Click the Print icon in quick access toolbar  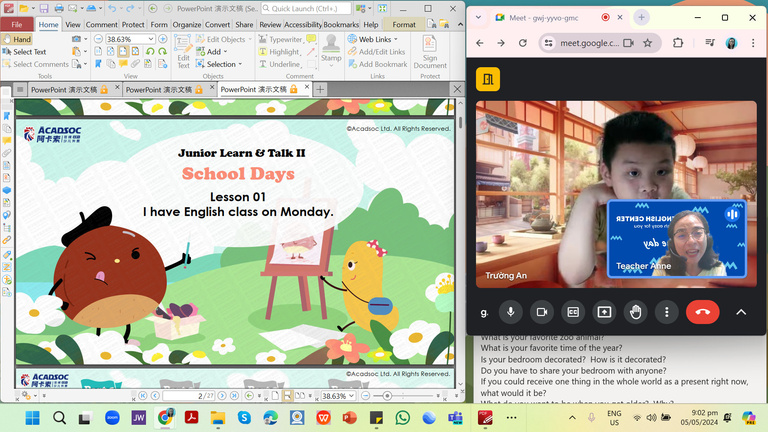[59, 8]
